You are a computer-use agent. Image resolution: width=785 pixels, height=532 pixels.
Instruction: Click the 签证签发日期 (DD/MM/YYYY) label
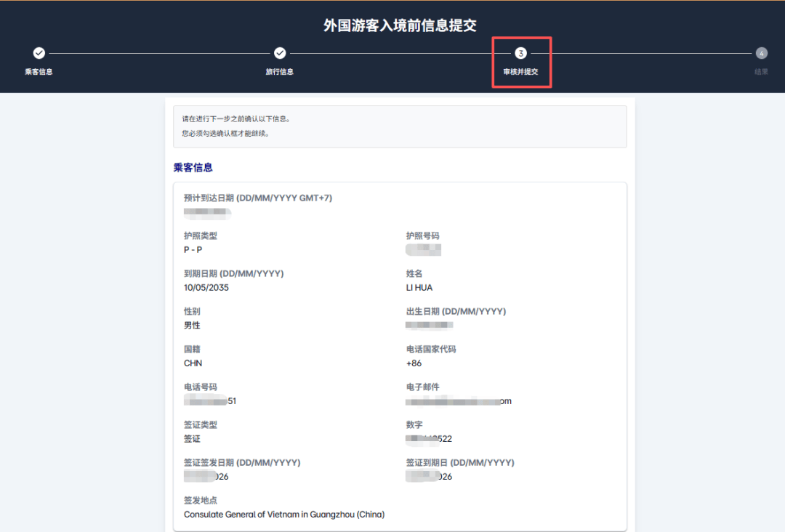pyautogui.click(x=242, y=463)
